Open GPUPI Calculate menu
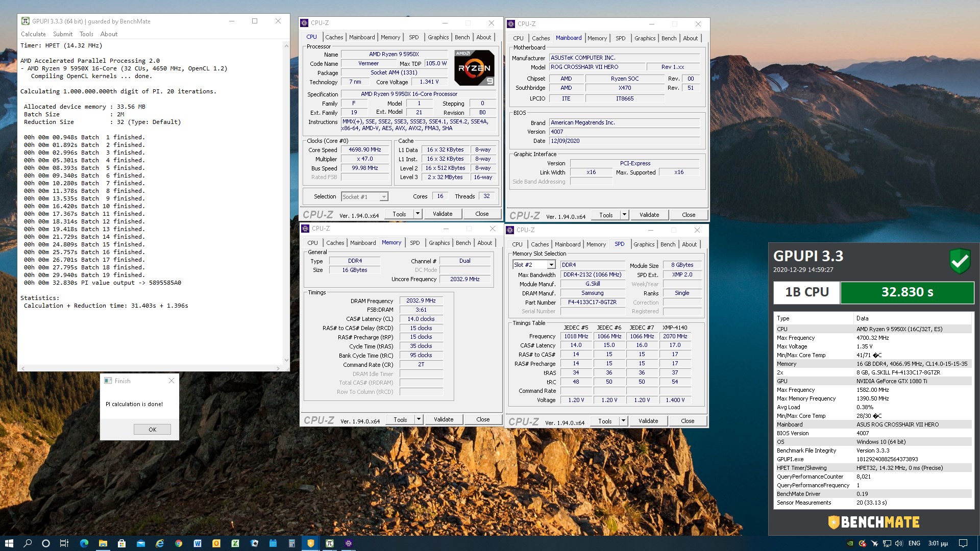Image resolution: width=980 pixels, height=551 pixels. coord(33,34)
